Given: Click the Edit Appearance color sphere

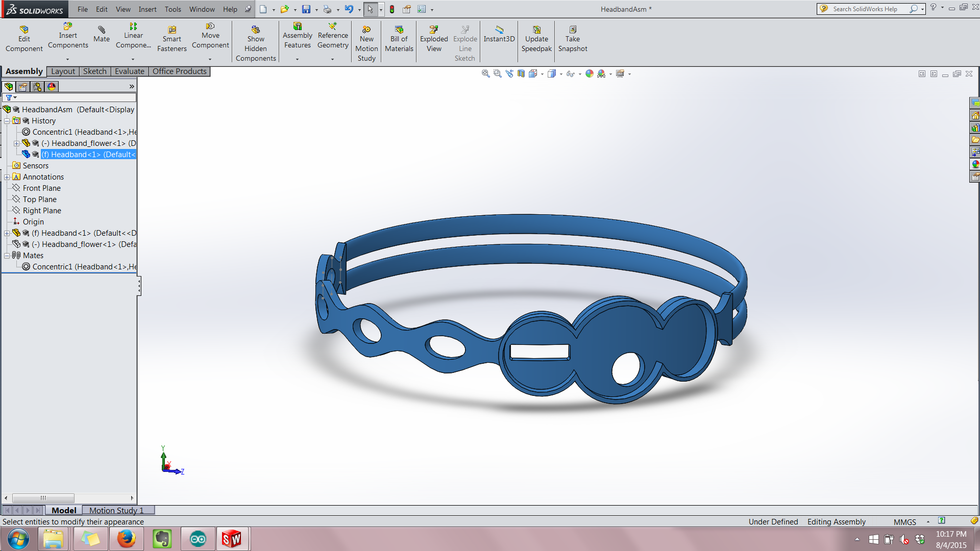Looking at the screenshot, I should click(x=590, y=74).
